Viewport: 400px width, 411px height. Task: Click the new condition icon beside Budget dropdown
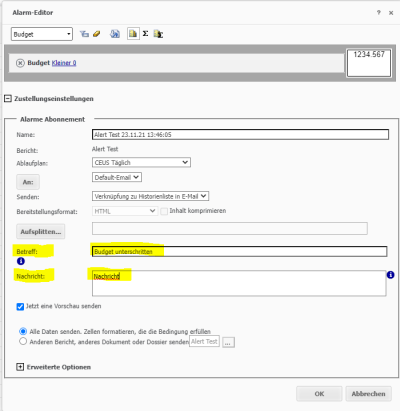(x=84, y=34)
